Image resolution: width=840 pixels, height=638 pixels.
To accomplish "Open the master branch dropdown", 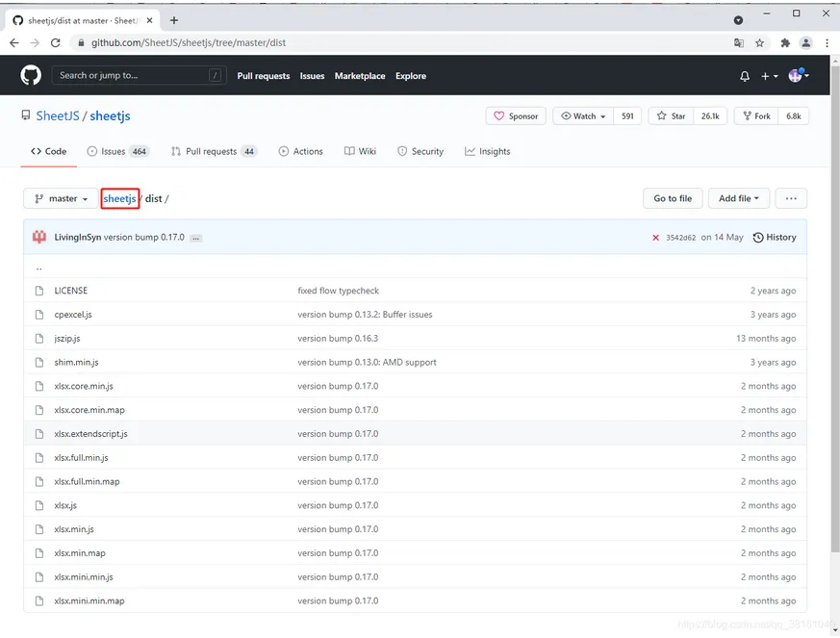I will pos(61,198).
